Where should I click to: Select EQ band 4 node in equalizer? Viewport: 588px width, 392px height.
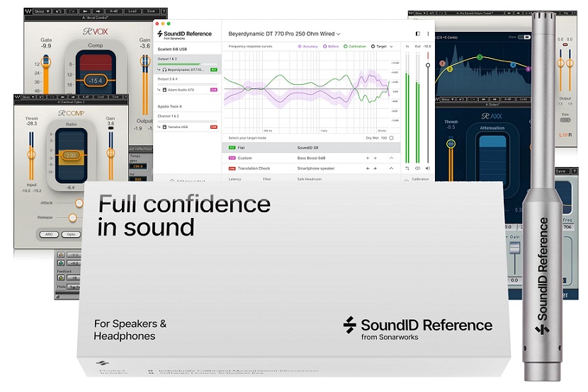[x=513, y=64]
